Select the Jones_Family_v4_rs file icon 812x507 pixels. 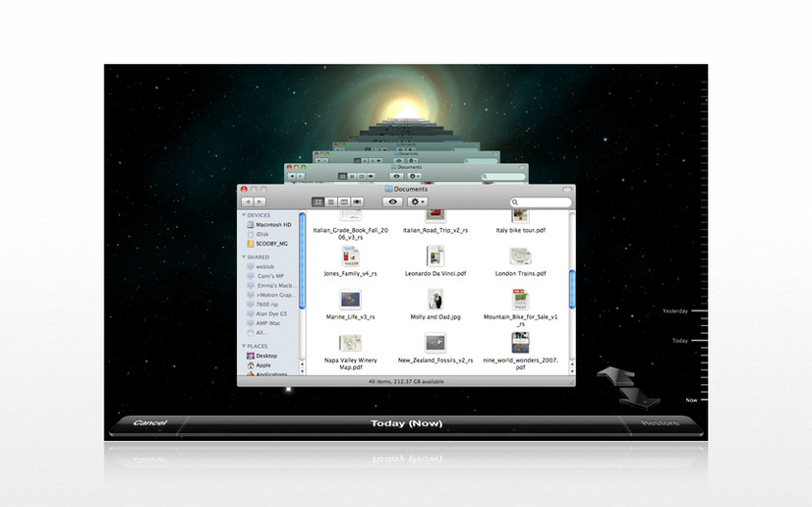[x=351, y=256]
